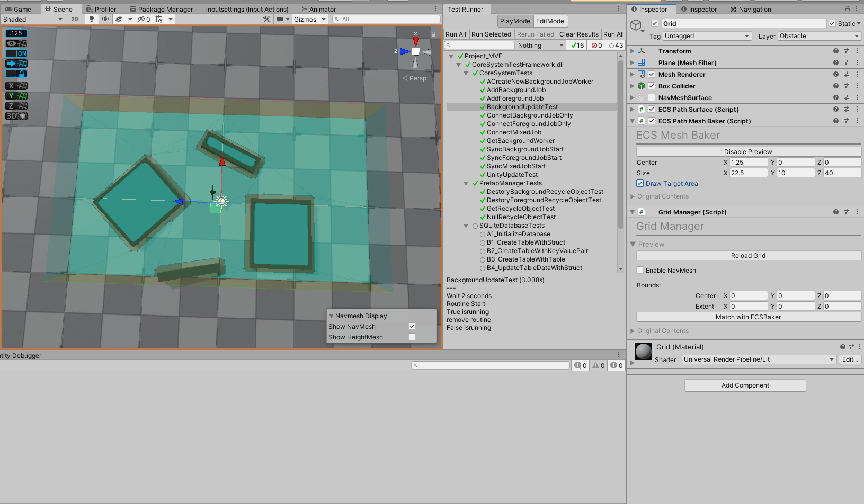This screenshot has height=504, width=864.
Task: Open the GameObject cube icon picker
Action: 637,26
